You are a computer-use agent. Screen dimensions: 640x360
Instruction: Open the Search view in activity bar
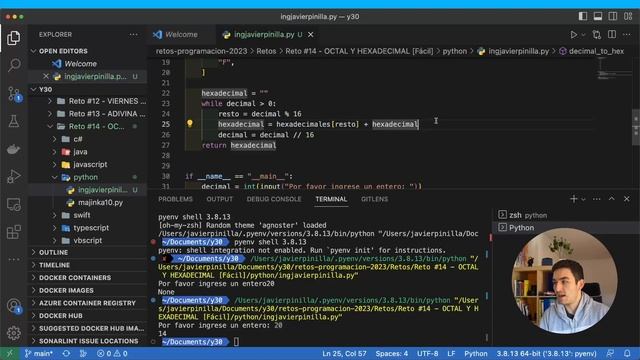coord(14,65)
